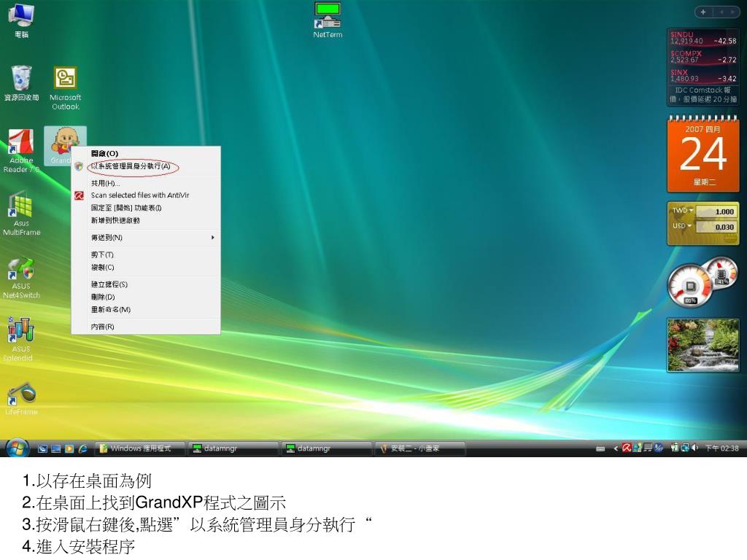
Task: Click the $INDU stock quote row
Action: click(703, 38)
